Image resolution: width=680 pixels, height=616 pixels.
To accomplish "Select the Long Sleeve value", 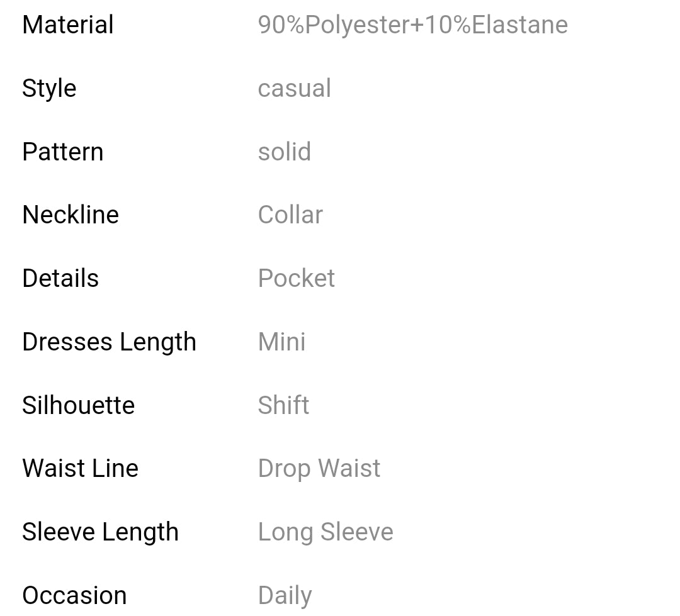I will (x=326, y=532).
